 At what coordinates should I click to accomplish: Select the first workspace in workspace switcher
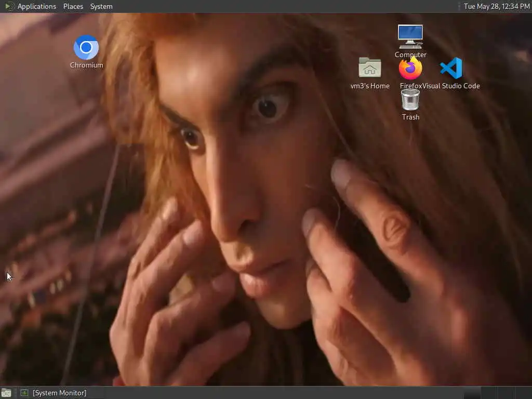click(x=472, y=393)
